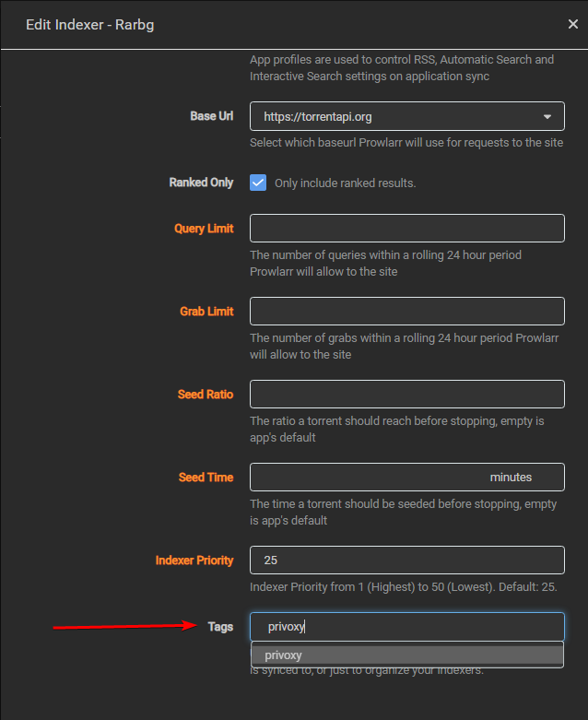Select the Seed Ratio text box
This screenshot has height=720, width=588.
tap(406, 394)
